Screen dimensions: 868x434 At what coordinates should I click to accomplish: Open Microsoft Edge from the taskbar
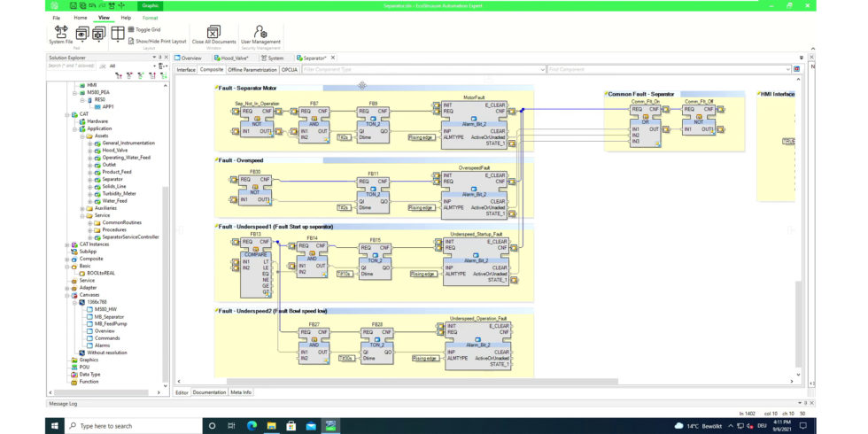[252, 425]
